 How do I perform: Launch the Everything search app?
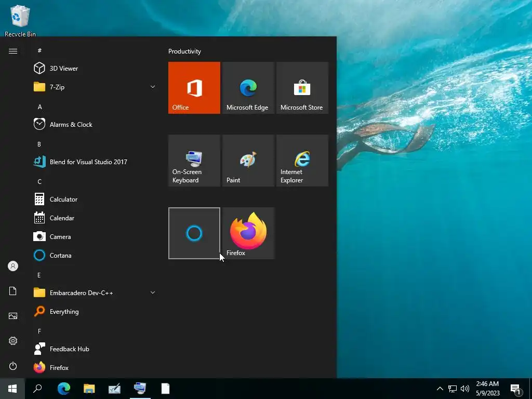tap(95, 312)
